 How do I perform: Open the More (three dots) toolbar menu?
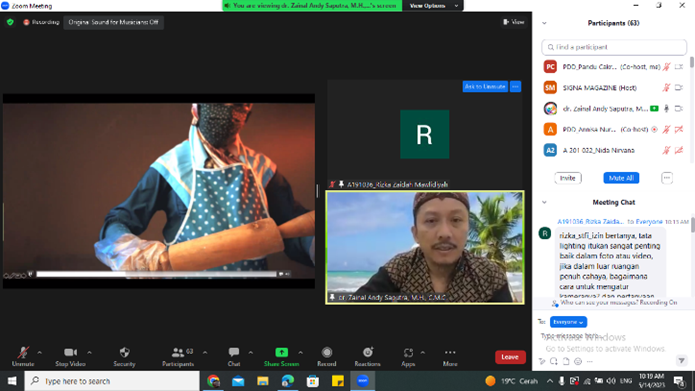point(450,356)
